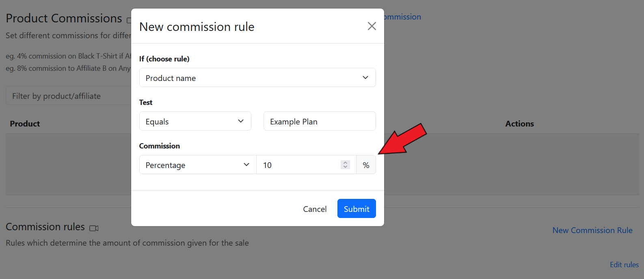
Task: Click the Actions column header
Action: [x=519, y=124]
